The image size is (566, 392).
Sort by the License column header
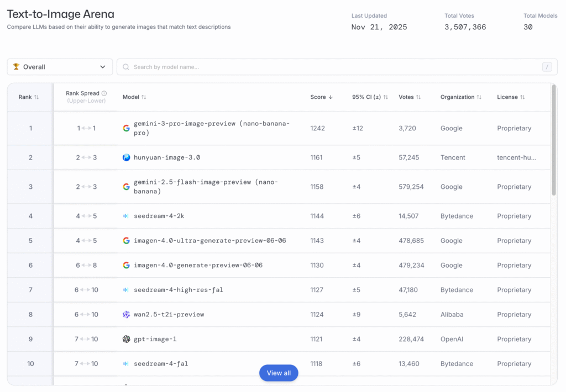click(x=511, y=97)
